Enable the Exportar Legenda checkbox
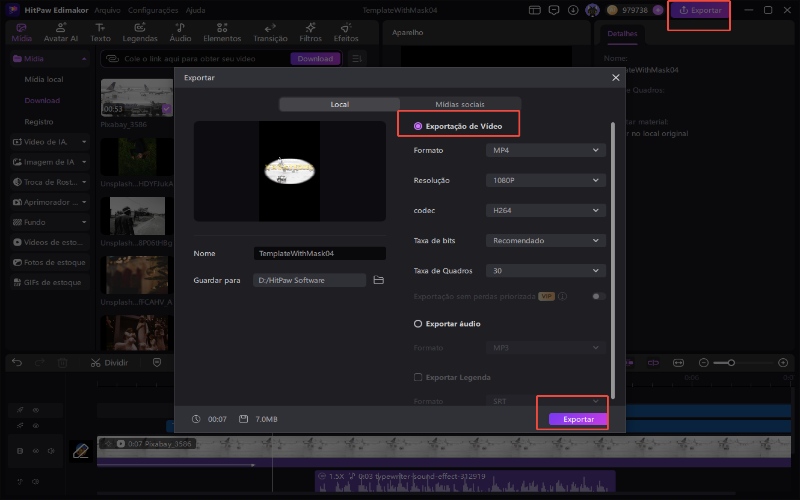The width and height of the screenshot is (800, 500). 418,377
